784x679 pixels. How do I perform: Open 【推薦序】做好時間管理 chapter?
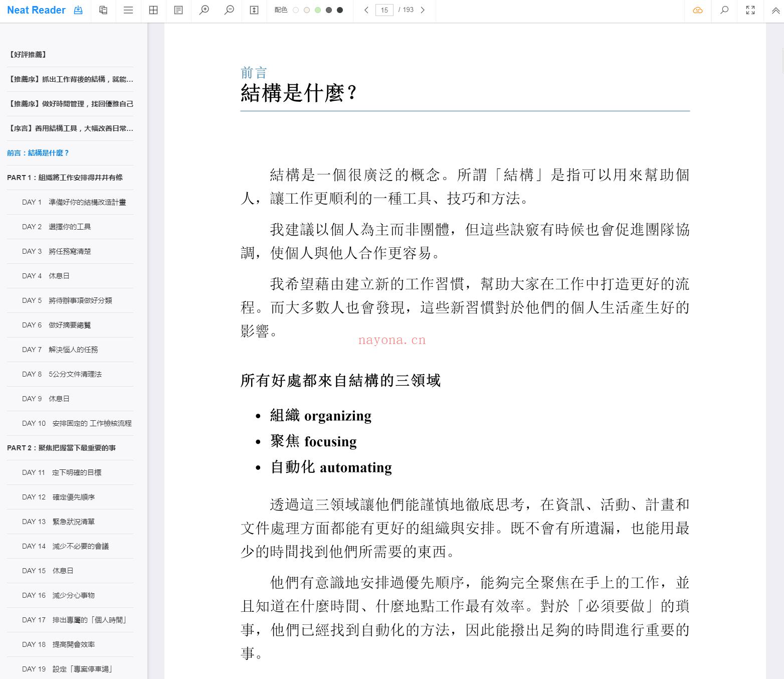pos(70,104)
